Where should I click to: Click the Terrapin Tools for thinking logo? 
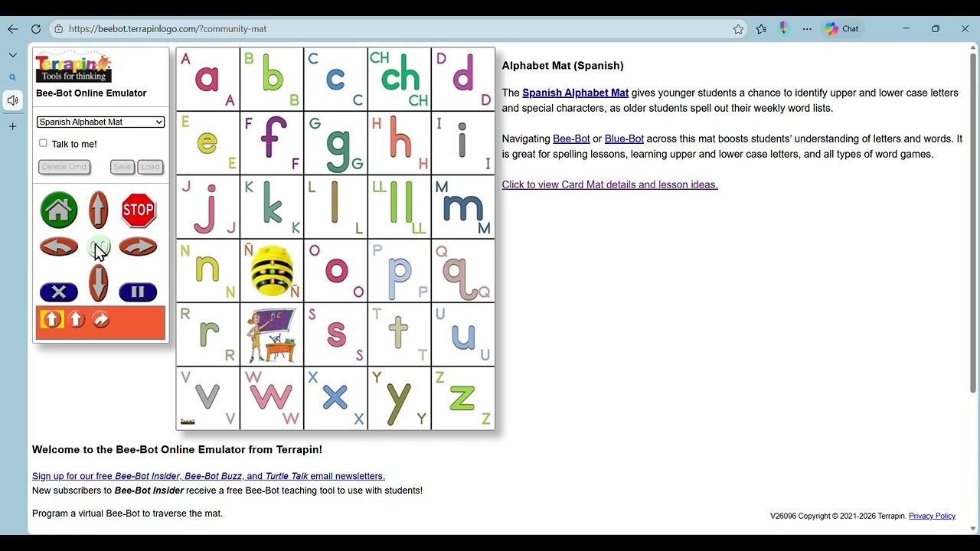tap(73, 67)
